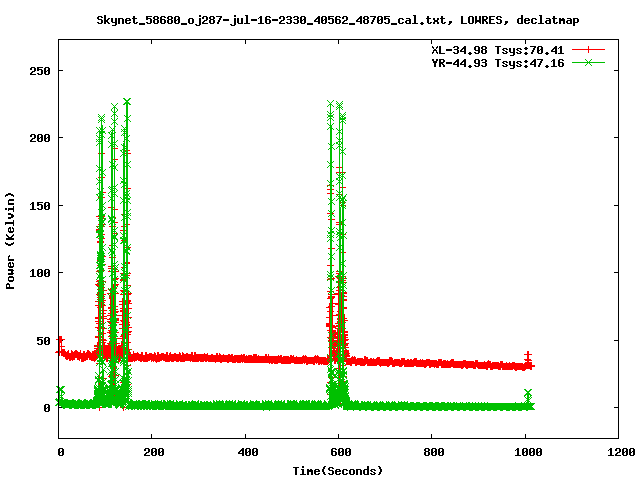Click the Time(Seconds) x-axis label
Image resolution: width=640 pixels, height=480 pixels.
coord(338,470)
